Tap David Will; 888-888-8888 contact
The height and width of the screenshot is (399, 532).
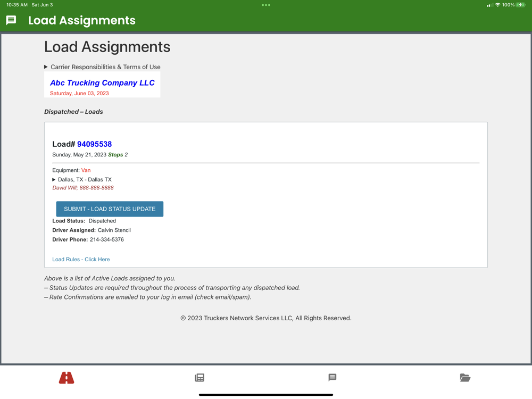pos(83,188)
